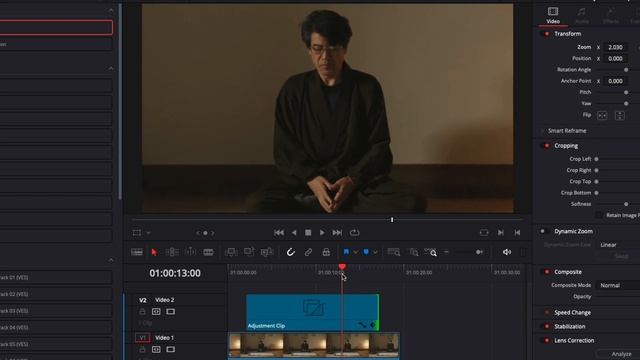Click the Detail Zoom icon
The image size is (640, 360).
click(413, 252)
